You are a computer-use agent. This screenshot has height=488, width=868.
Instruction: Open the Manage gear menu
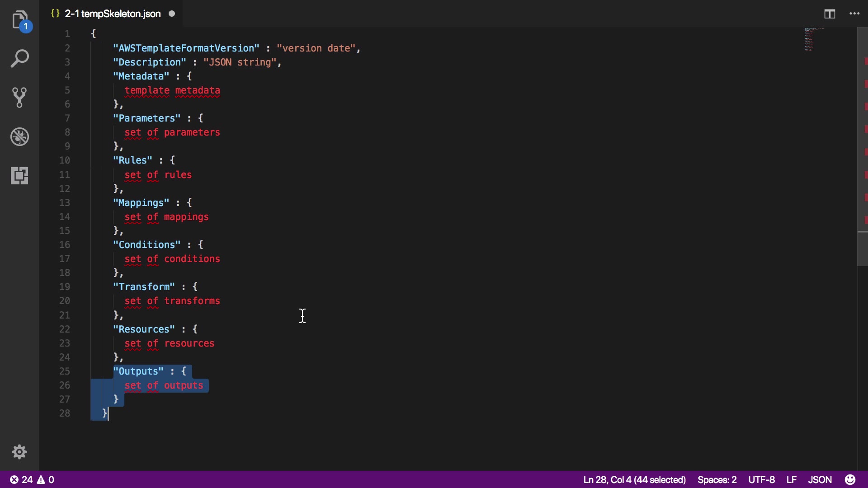click(19, 452)
